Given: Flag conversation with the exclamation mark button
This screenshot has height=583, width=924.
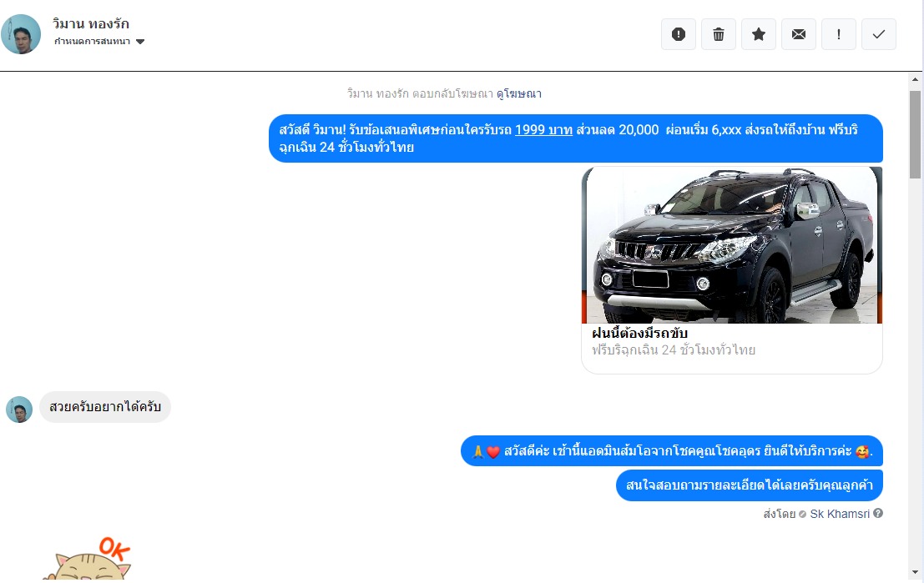Looking at the screenshot, I should click(839, 34).
